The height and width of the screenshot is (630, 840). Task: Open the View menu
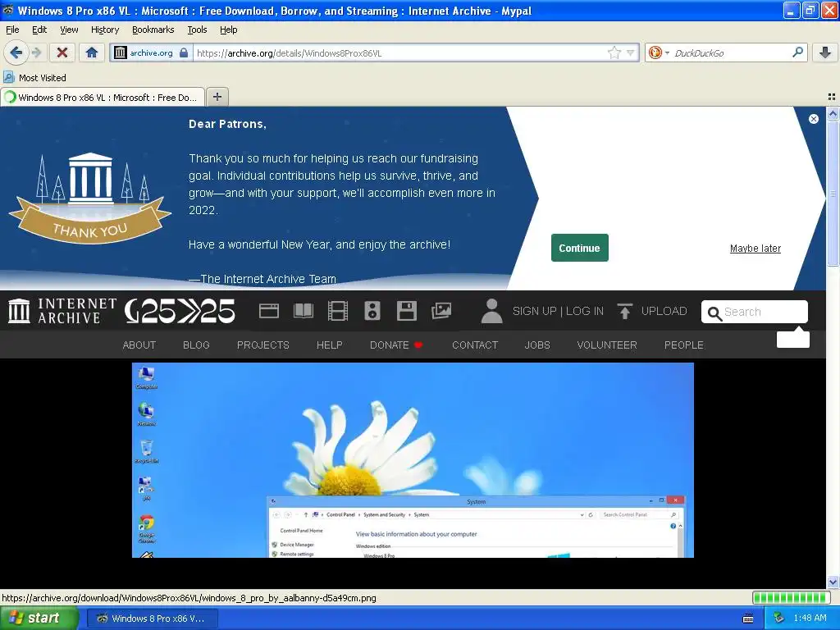69,30
